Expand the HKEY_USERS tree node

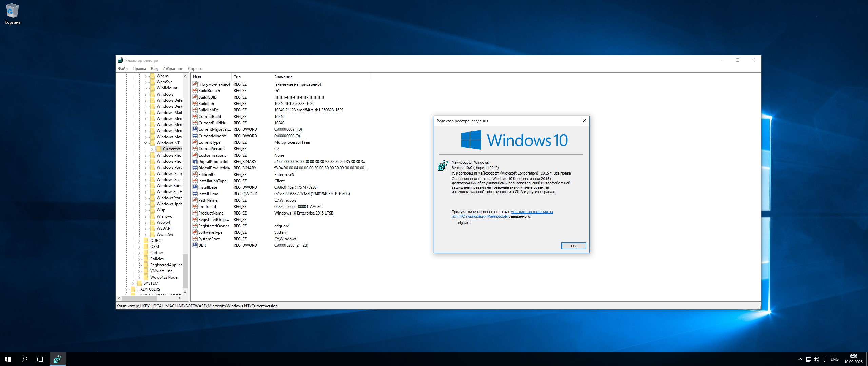click(x=126, y=289)
